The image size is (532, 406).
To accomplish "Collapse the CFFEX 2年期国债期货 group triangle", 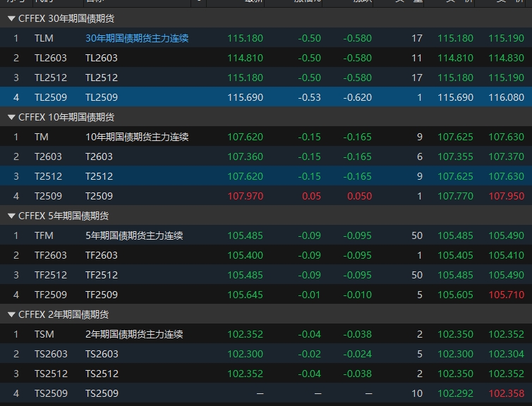I will [x=11, y=314].
